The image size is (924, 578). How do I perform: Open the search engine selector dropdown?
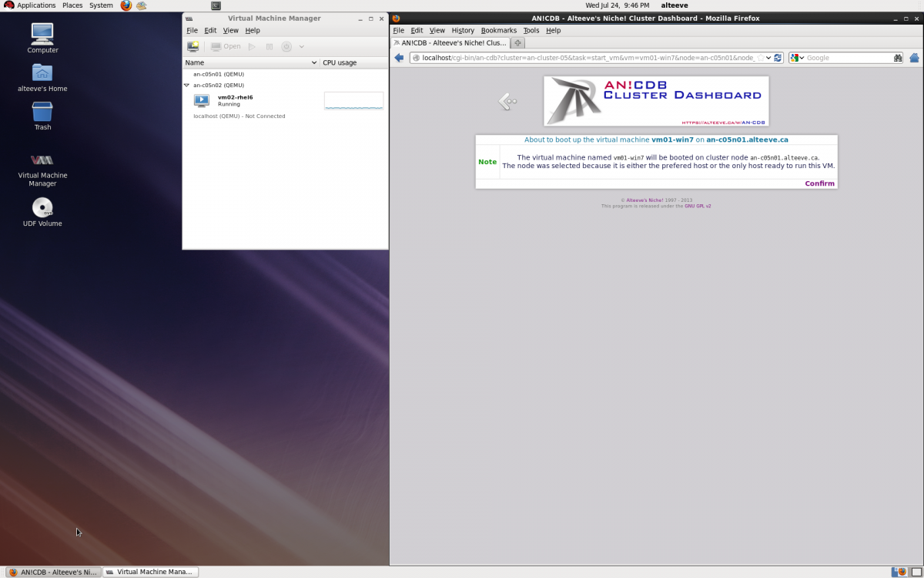[797, 58]
